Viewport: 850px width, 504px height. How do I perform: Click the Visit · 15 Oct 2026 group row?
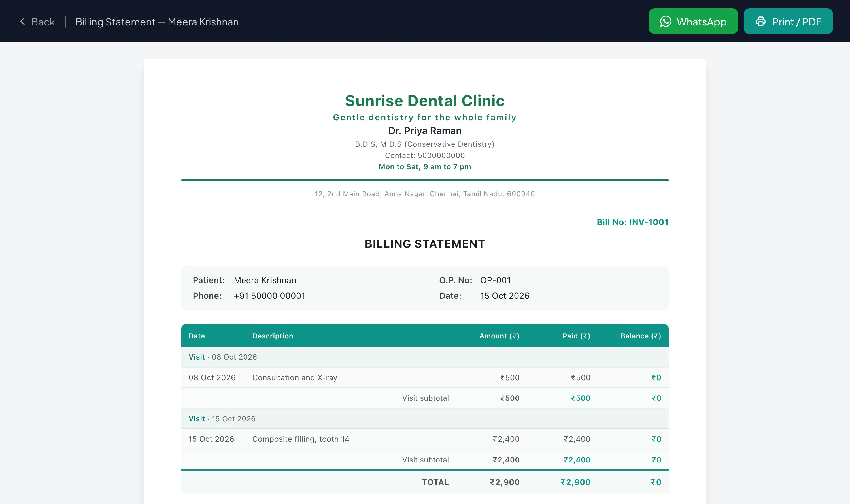[424, 419]
